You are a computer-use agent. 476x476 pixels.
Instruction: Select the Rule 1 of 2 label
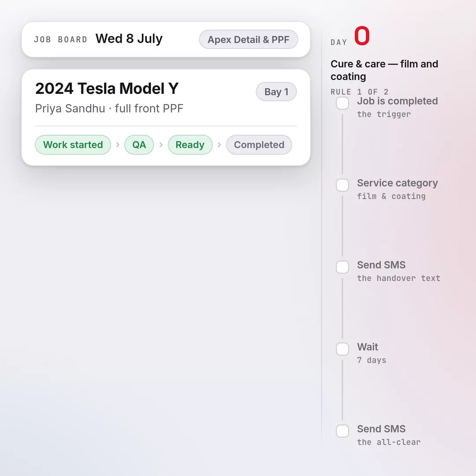tap(360, 92)
